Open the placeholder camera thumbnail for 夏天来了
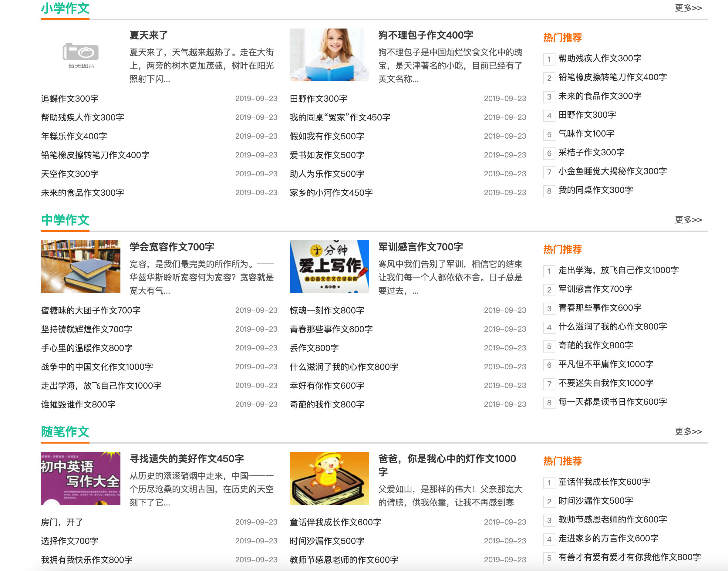Image resolution: width=728 pixels, height=571 pixels. point(81,55)
